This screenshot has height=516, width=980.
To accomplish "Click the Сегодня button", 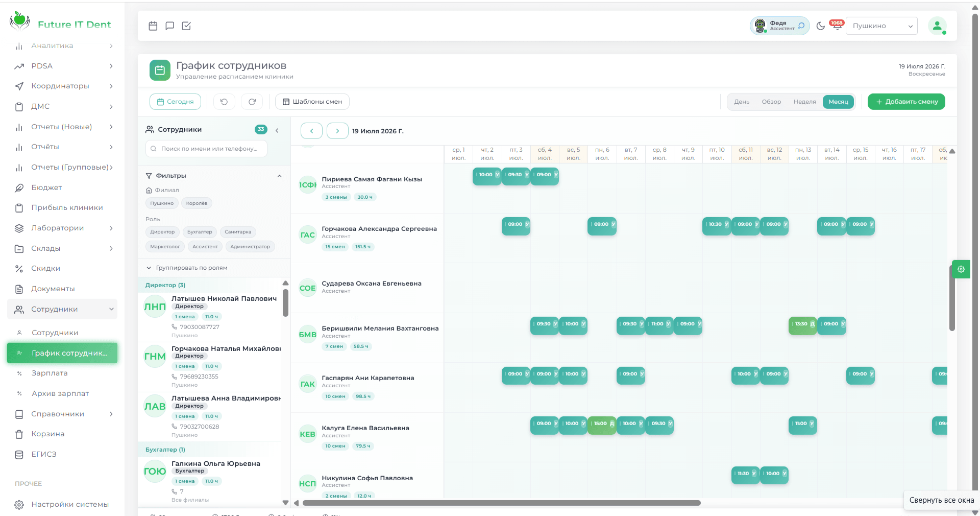I will (x=175, y=102).
